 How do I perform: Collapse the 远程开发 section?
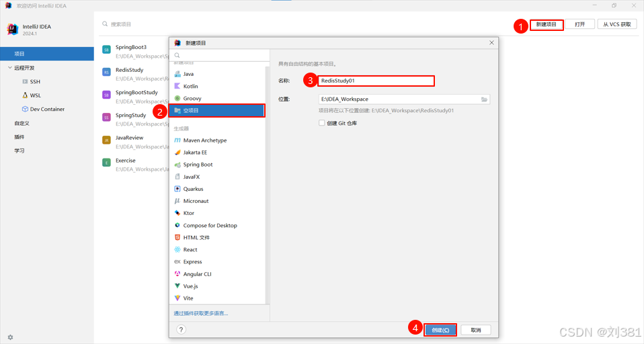point(10,68)
